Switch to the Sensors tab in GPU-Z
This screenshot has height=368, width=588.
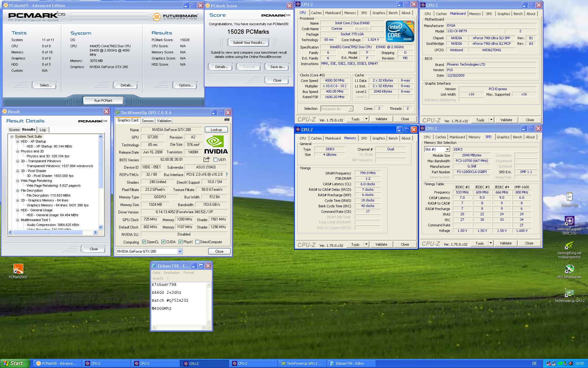[148, 121]
